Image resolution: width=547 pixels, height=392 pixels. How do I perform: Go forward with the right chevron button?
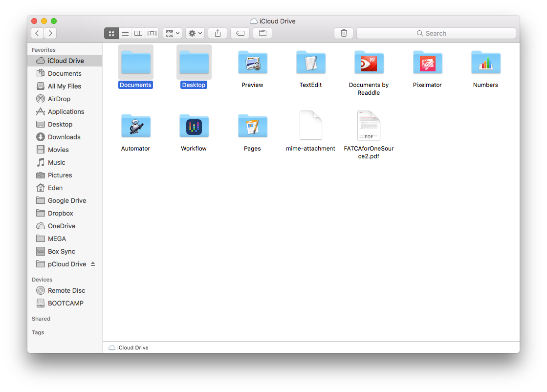click(50, 33)
